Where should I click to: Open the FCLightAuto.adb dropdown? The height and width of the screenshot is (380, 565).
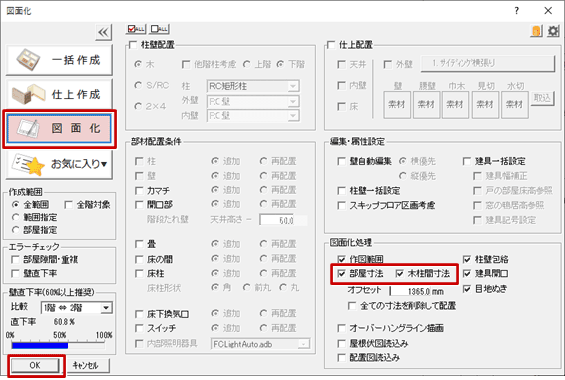(260, 344)
